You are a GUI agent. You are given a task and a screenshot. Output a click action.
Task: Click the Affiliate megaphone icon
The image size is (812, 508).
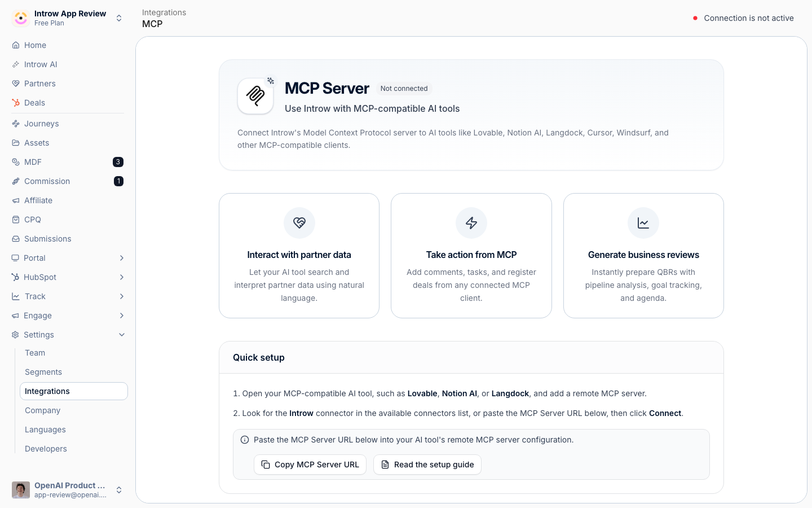[x=16, y=200]
